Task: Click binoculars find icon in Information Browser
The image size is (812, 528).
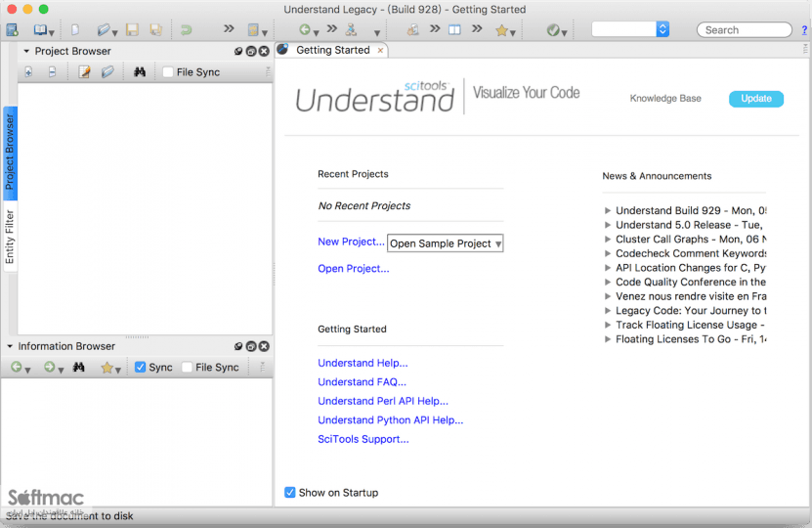Action: pos(79,368)
